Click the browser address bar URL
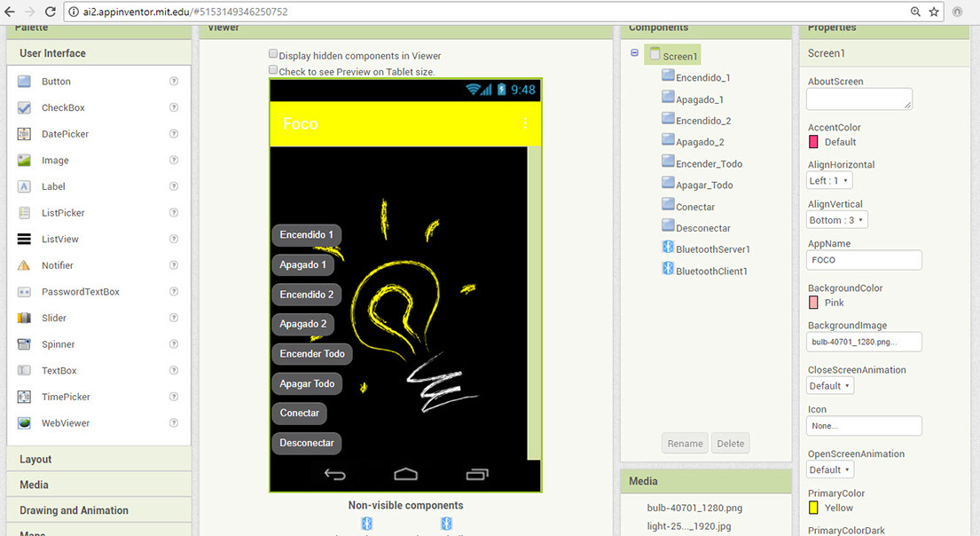This screenshot has height=536, width=980. (185, 12)
